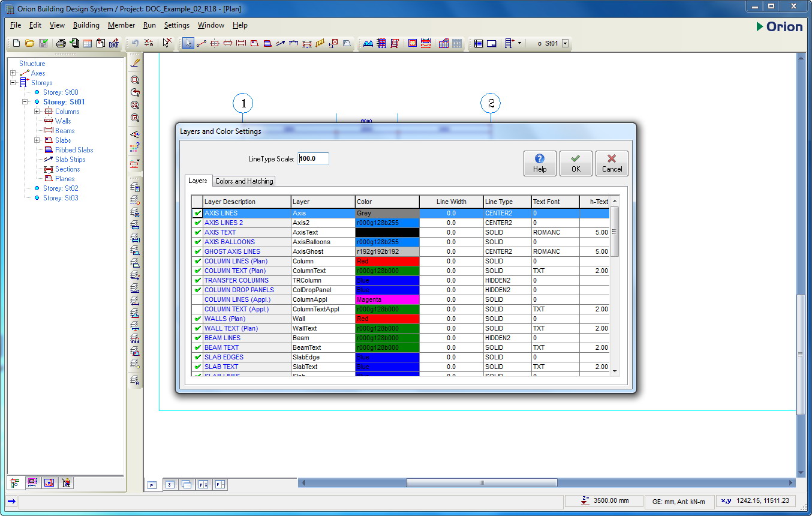This screenshot has width=812, height=516.
Task: Click the OK button in Layers dialog
Action: (576, 163)
